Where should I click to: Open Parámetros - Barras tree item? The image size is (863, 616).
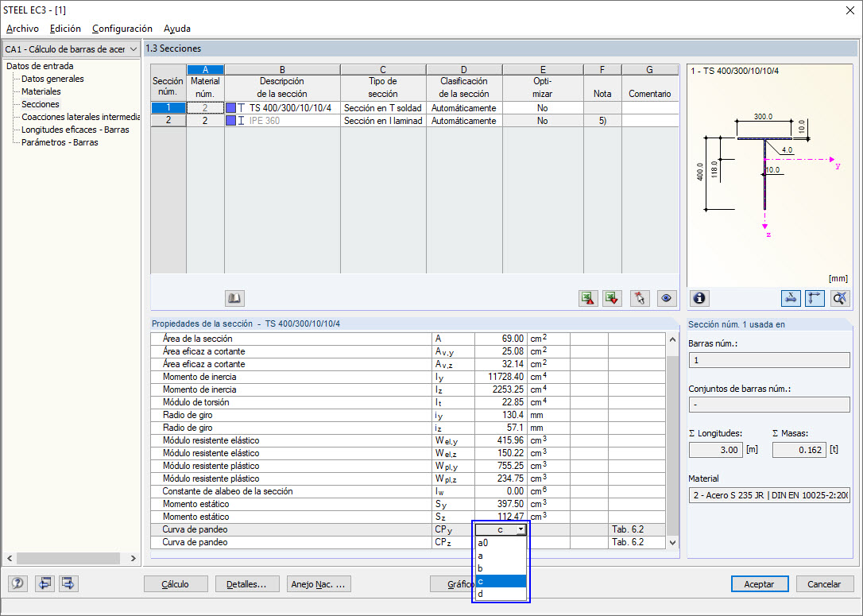[x=60, y=142]
